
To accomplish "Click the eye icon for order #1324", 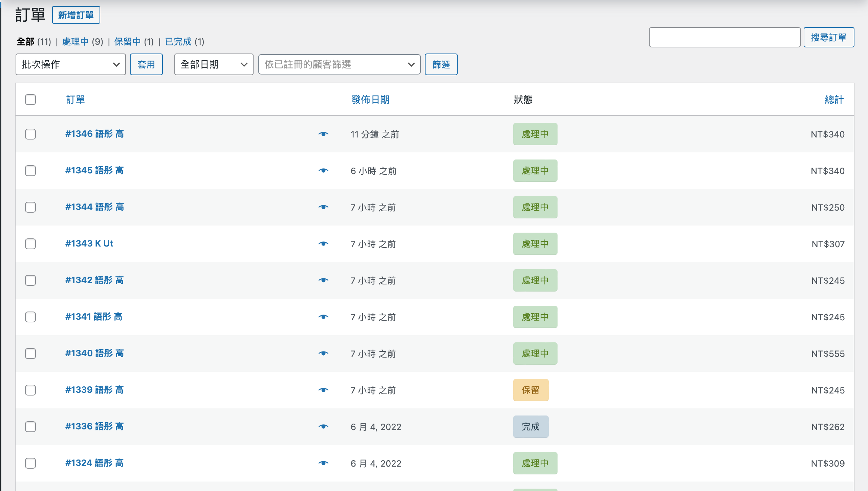I will (x=323, y=463).
